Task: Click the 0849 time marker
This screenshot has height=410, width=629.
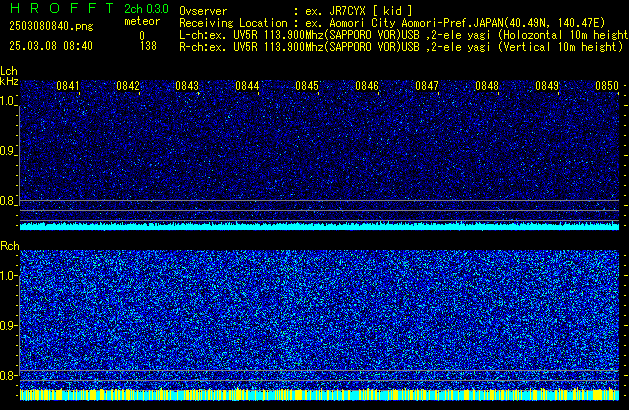Action: [x=547, y=86]
